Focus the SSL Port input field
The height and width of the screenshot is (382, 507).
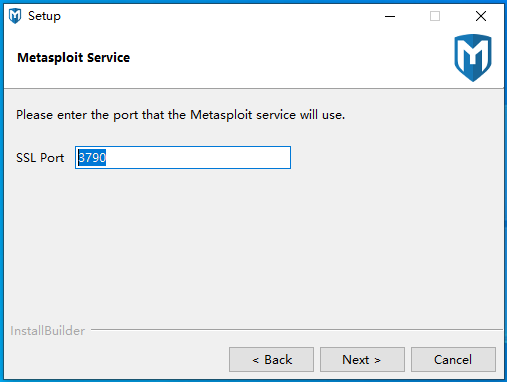click(183, 157)
